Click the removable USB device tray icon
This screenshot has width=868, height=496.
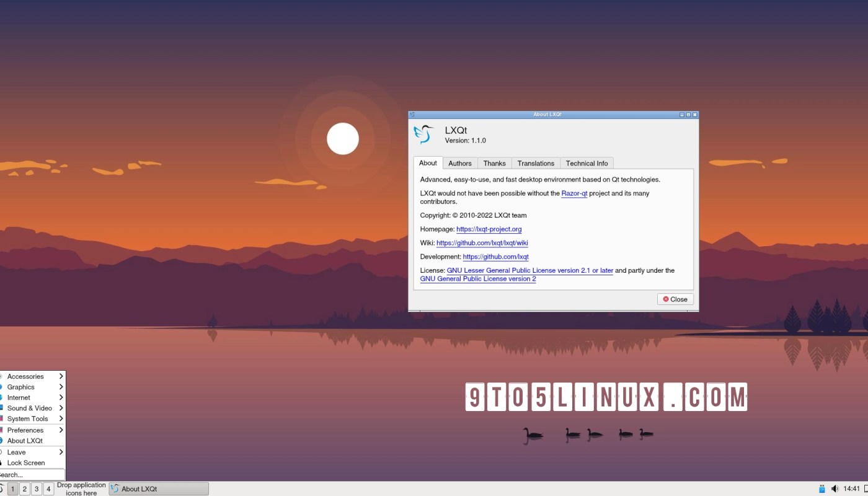click(x=821, y=489)
